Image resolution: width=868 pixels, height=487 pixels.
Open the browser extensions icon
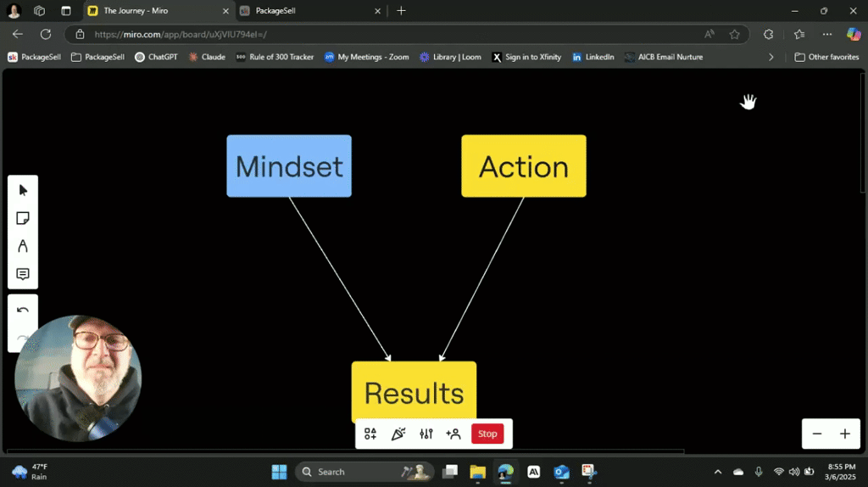768,34
